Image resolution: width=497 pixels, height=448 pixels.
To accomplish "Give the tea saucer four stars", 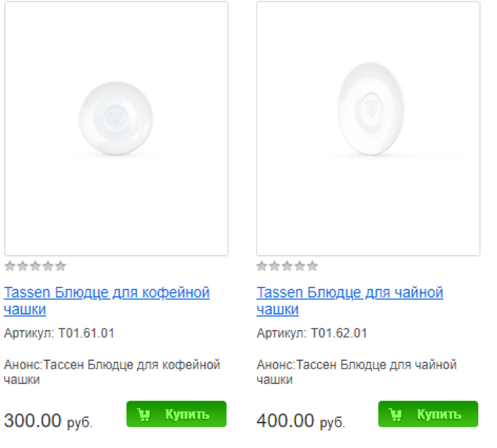I will pyautogui.click(x=300, y=266).
